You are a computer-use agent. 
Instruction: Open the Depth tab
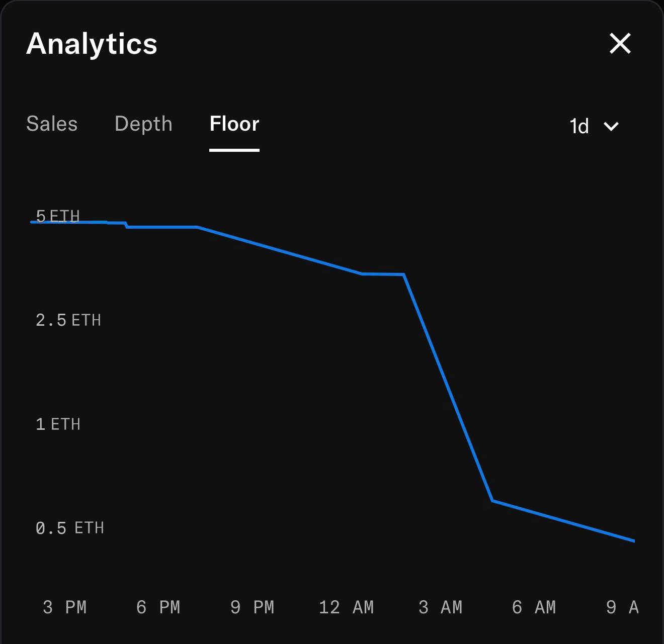click(x=143, y=124)
